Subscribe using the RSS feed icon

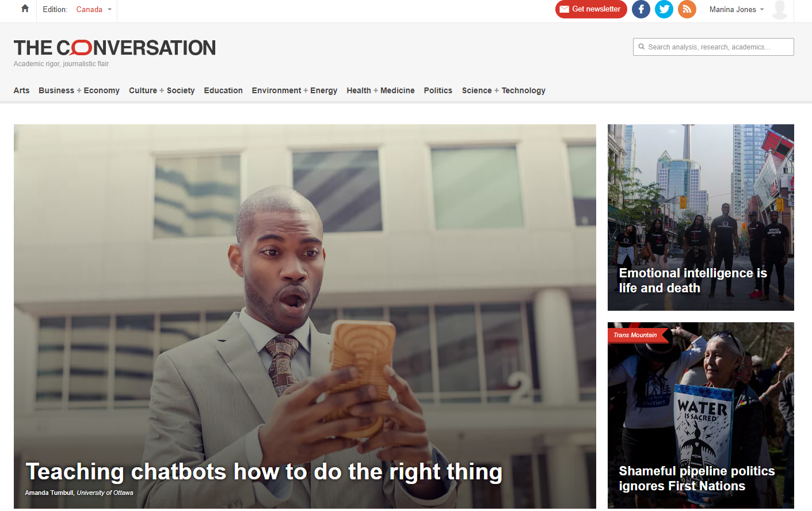[x=687, y=9]
